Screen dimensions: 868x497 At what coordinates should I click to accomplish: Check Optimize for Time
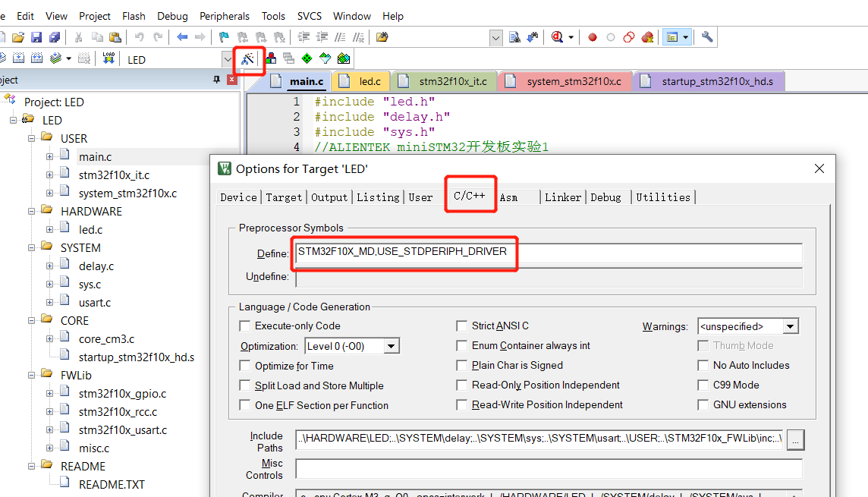point(244,365)
